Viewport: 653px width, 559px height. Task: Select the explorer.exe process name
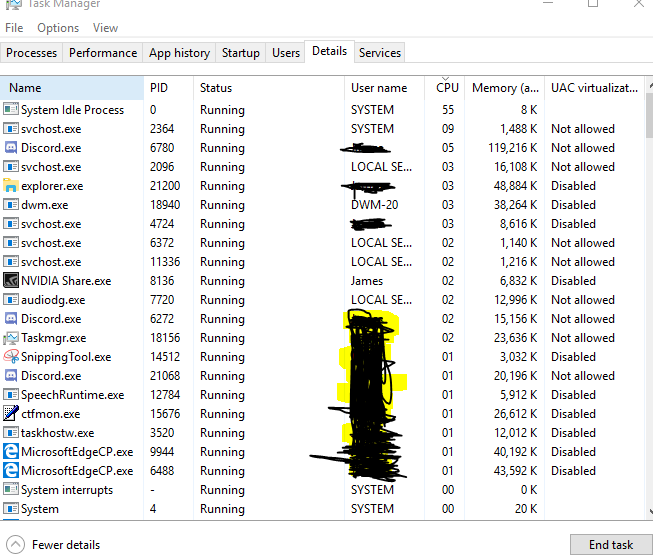[52, 186]
